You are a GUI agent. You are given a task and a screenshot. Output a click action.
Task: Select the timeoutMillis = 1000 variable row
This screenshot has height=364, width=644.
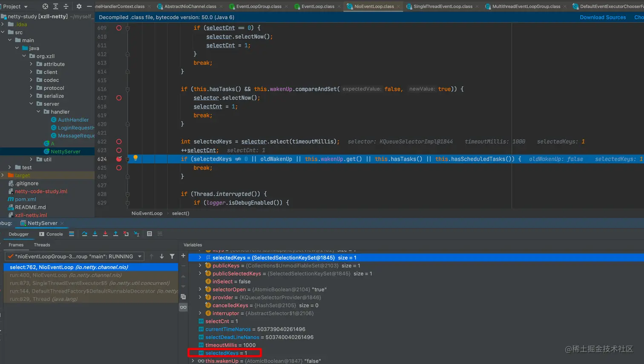pos(416,345)
